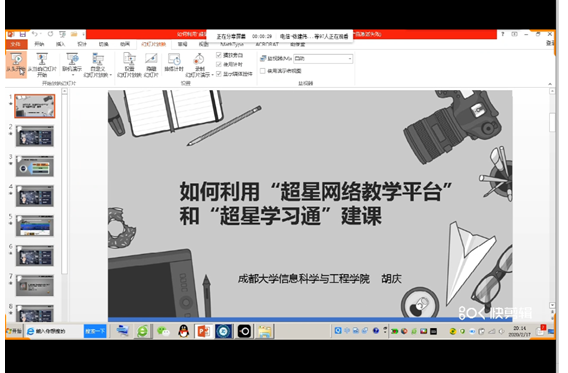The height and width of the screenshot is (373, 568).
Task: Collapse the ribbon with chevron arrow
Action: coord(550,84)
